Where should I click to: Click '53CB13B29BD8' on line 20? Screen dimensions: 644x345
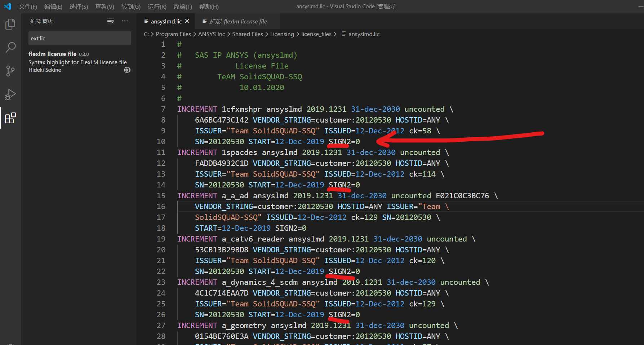tap(222, 250)
